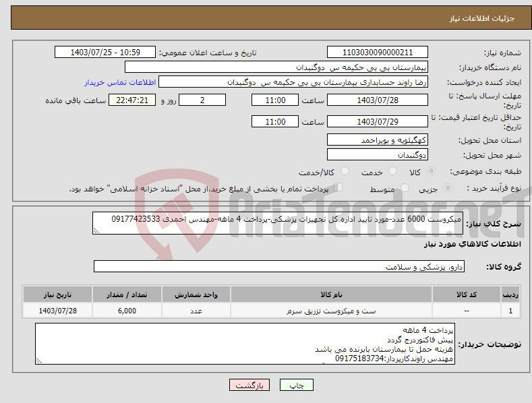
Task: Toggle the Islamic treasury payment checkbox
Action: pyautogui.click(x=338, y=187)
